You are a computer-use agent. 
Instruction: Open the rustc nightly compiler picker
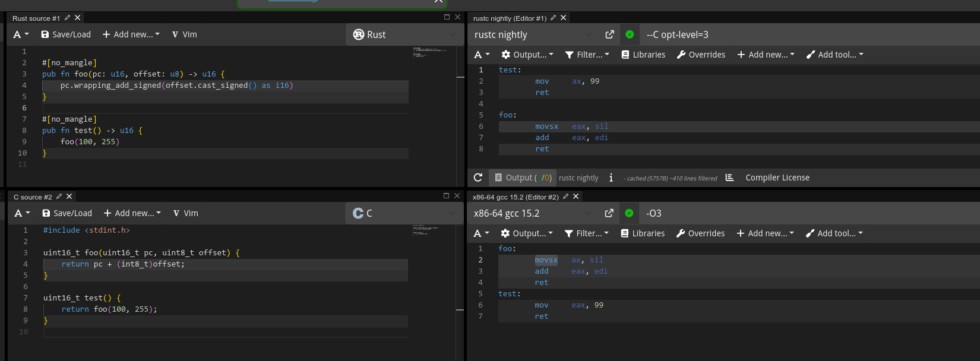(533, 34)
